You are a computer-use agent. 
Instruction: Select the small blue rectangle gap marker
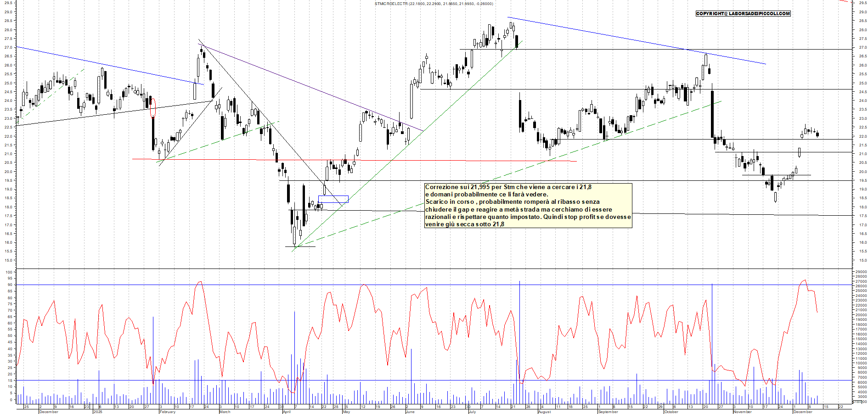coord(333,199)
